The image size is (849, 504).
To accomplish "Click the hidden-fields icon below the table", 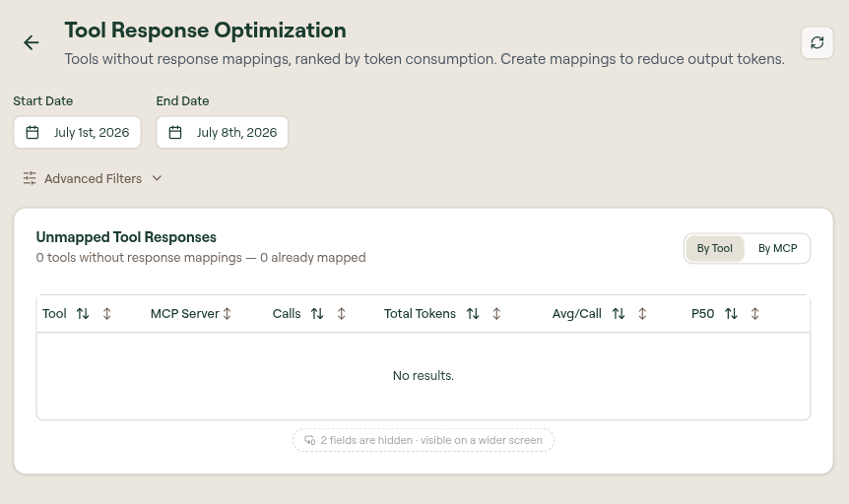I will tap(309, 440).
